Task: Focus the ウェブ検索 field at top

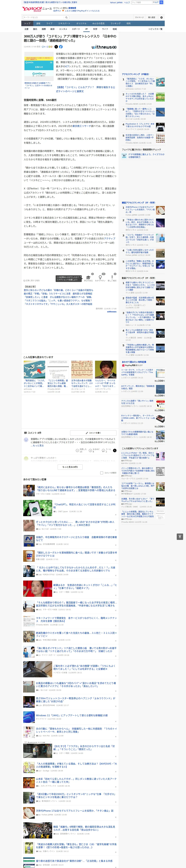Action: [142, 2]
